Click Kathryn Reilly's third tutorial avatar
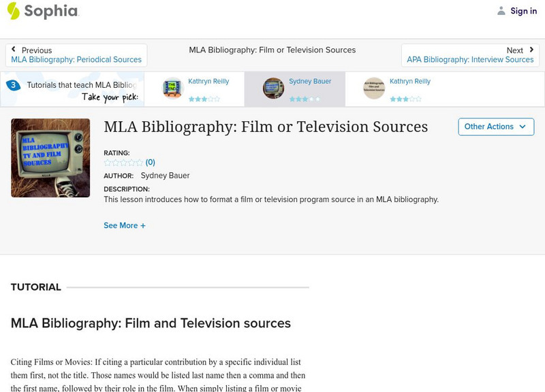Image resolution: width=545 pixels, height=392 pixels. tap(373, 87)
